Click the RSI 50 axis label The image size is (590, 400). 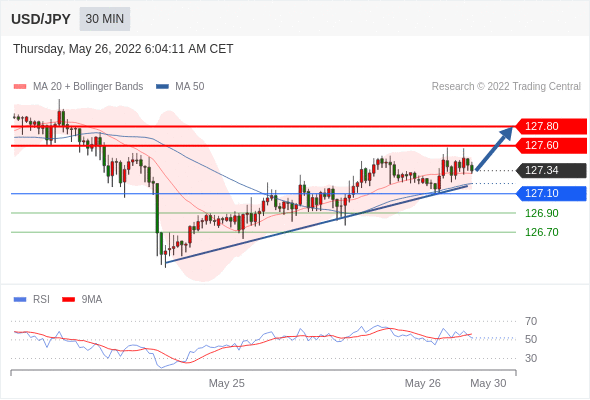tap(531, 339)
